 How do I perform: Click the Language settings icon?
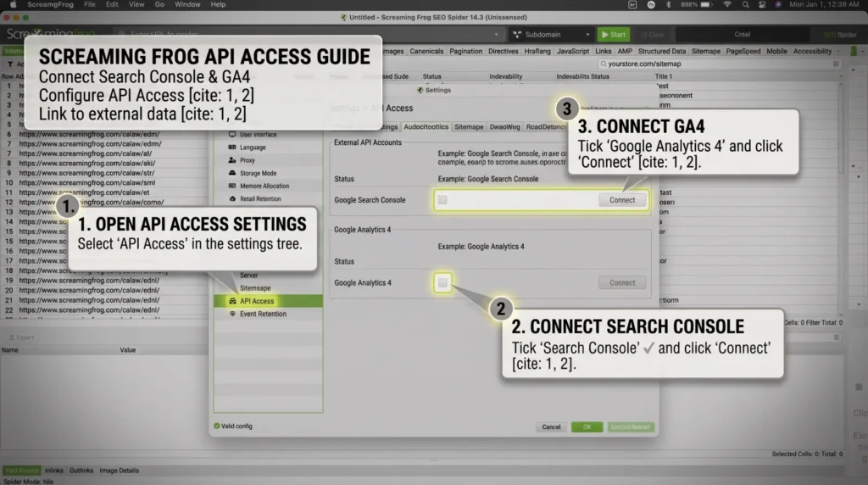[232, 148]
